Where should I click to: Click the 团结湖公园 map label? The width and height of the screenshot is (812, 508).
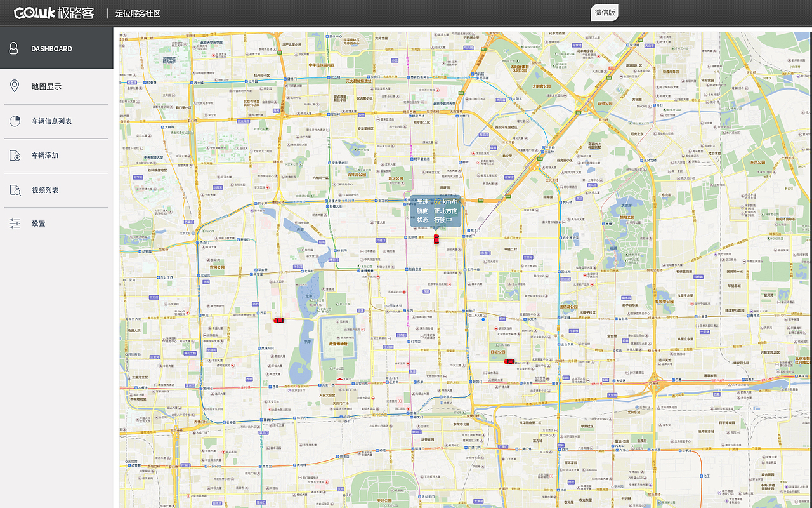pos(569,307)
